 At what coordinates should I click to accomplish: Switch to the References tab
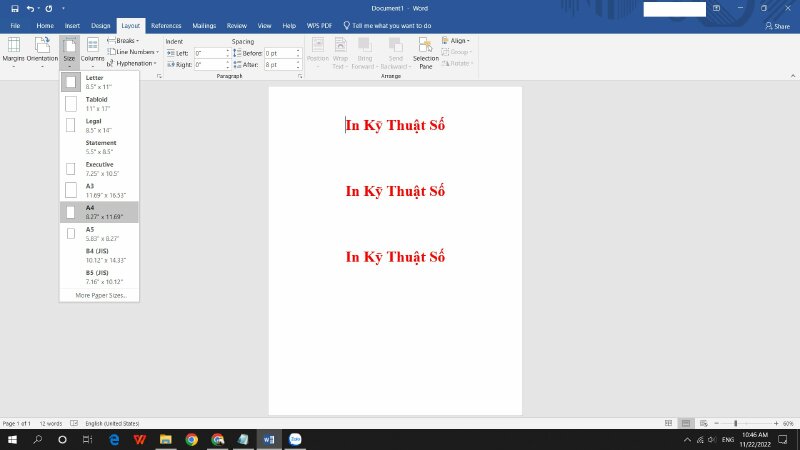pyautogui.click(x=166, y=24)
